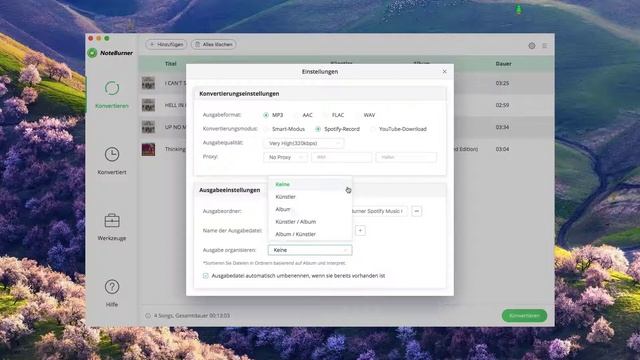Toggle the Ausgabedatei automatisch umbenennen checkbox

click(x=206, y=276)
